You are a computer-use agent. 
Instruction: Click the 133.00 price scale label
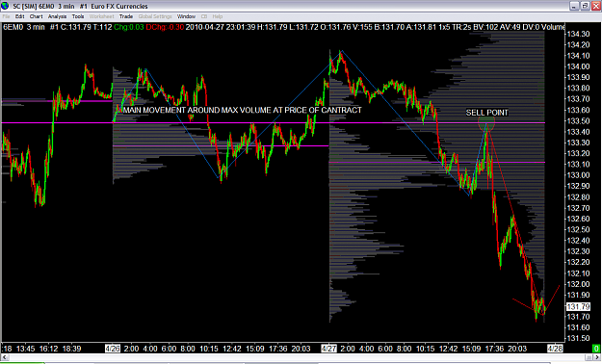click(x=578, y=175)
